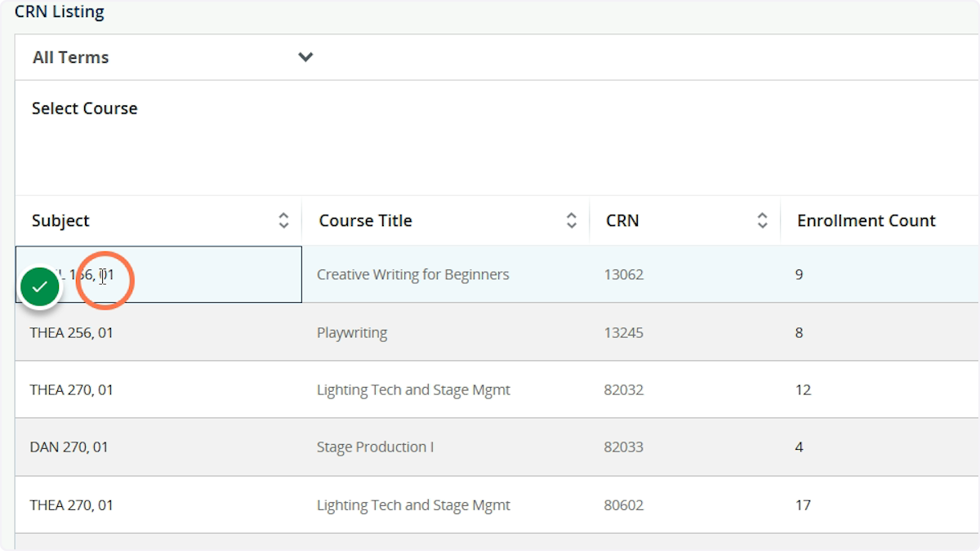The image size is (980, 551).
Task: Click the CRN 13245 cell
Action: (623, 332)
